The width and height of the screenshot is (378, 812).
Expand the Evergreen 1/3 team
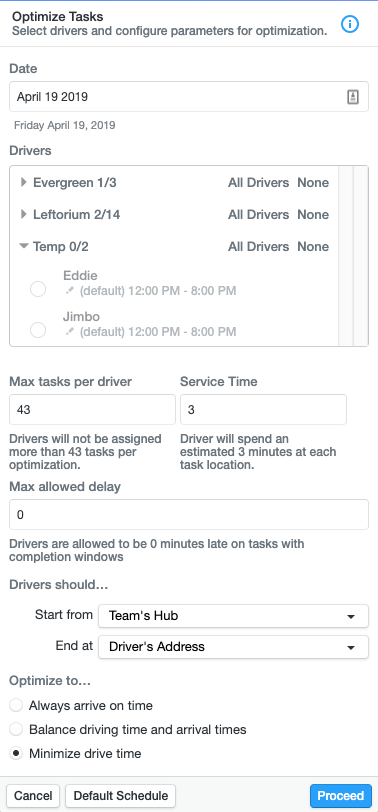point(23,183)
